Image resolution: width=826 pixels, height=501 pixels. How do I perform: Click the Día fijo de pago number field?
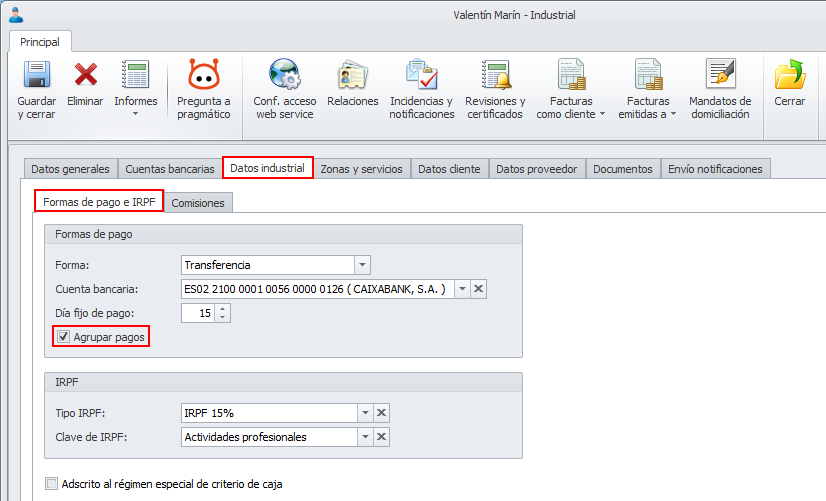[x=198, y=313]
